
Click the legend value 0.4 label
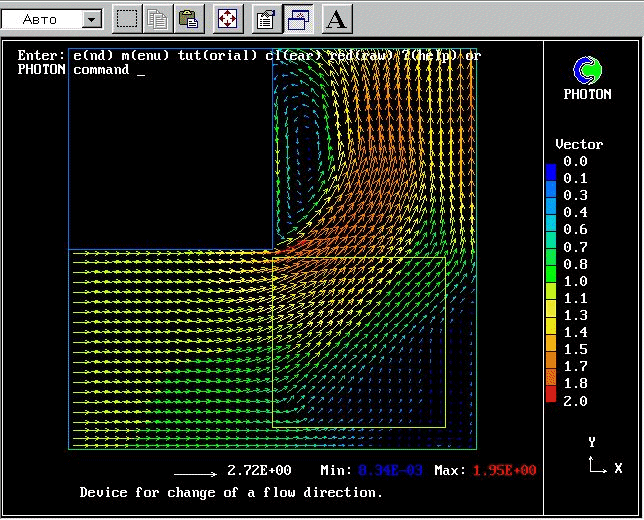(575, 212)
